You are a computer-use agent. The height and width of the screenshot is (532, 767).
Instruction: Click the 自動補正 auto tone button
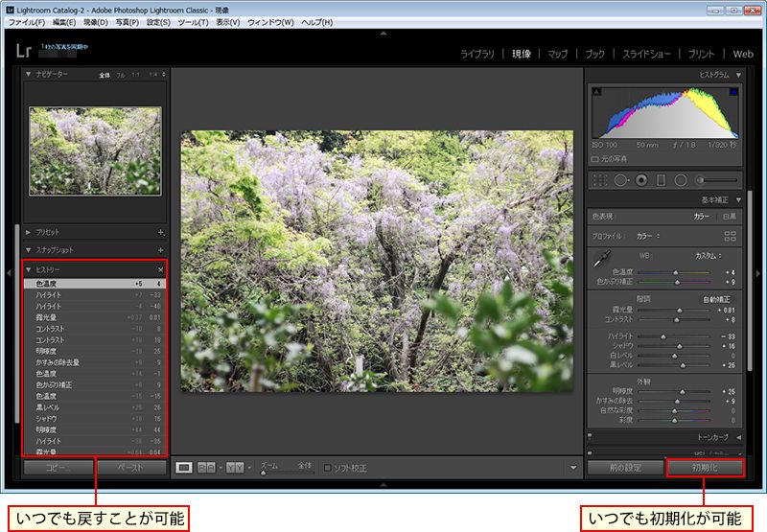coord(716,299)
